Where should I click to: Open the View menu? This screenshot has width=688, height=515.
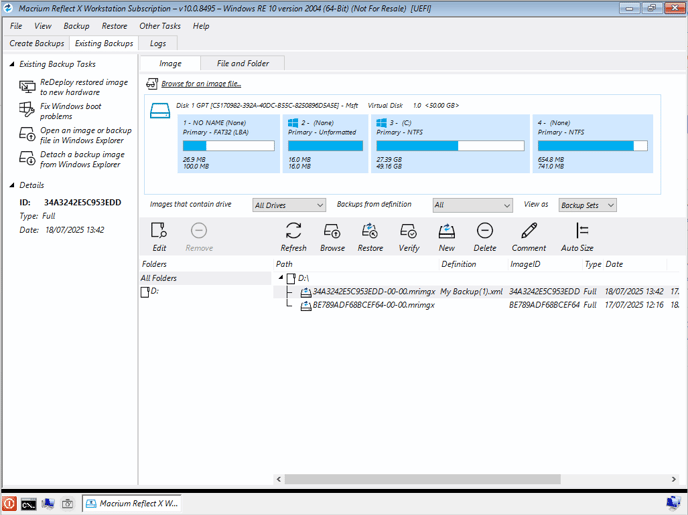[x=43, y=26]
